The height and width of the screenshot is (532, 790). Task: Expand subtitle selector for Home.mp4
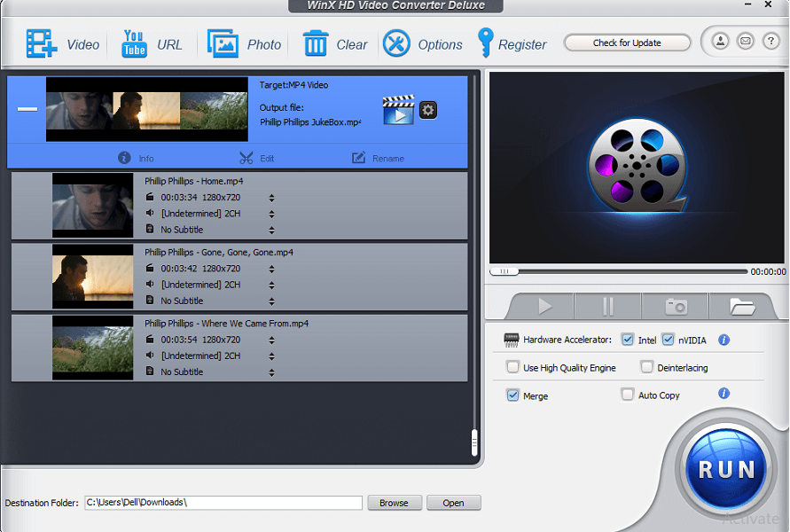(271, 231)
